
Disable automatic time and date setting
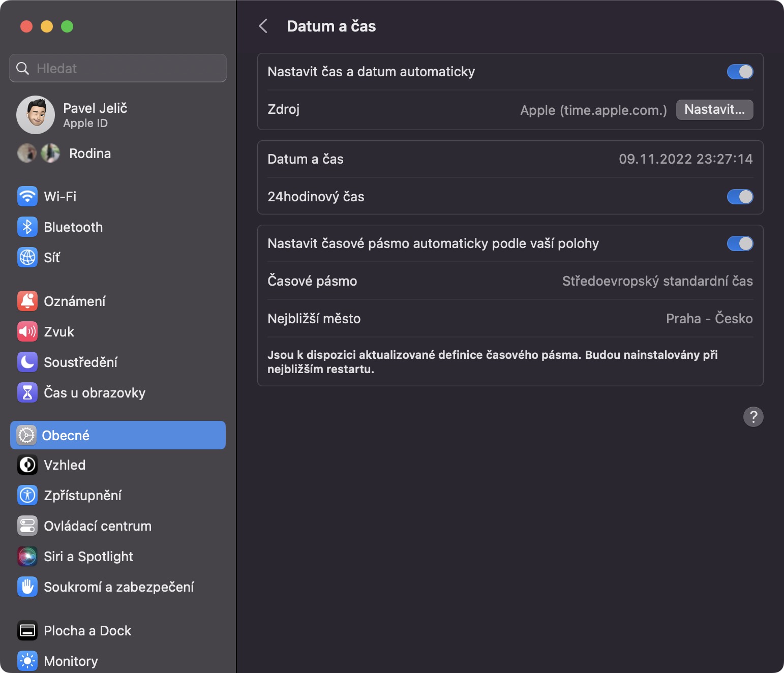pyautogui.click(x=740, y=72)
